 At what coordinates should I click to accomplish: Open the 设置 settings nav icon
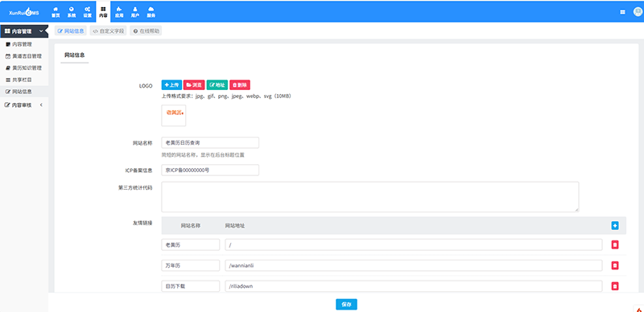(88, 12)
